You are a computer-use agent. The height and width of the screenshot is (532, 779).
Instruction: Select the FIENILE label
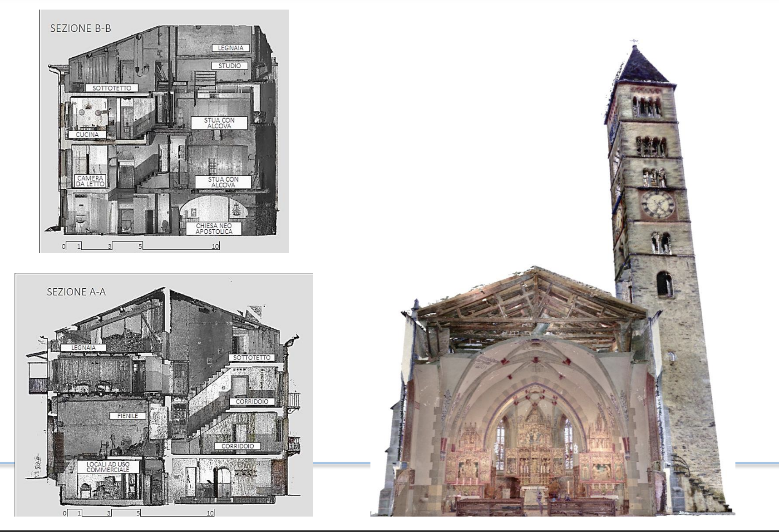point(128,416)
